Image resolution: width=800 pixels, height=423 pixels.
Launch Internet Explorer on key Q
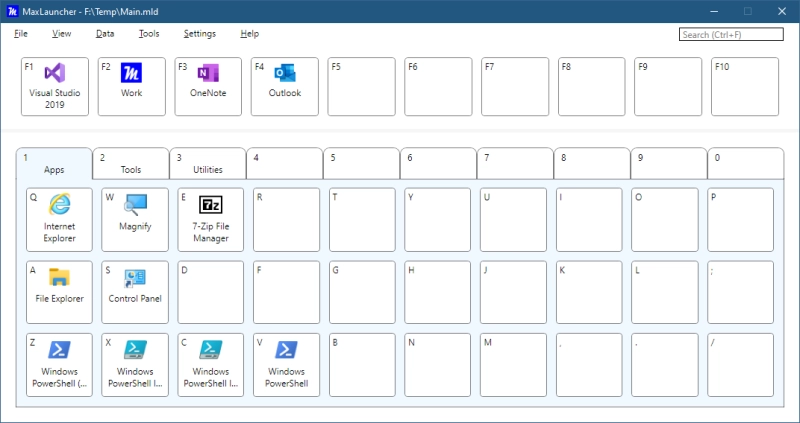pyautogui.click(x=59, y=220)
